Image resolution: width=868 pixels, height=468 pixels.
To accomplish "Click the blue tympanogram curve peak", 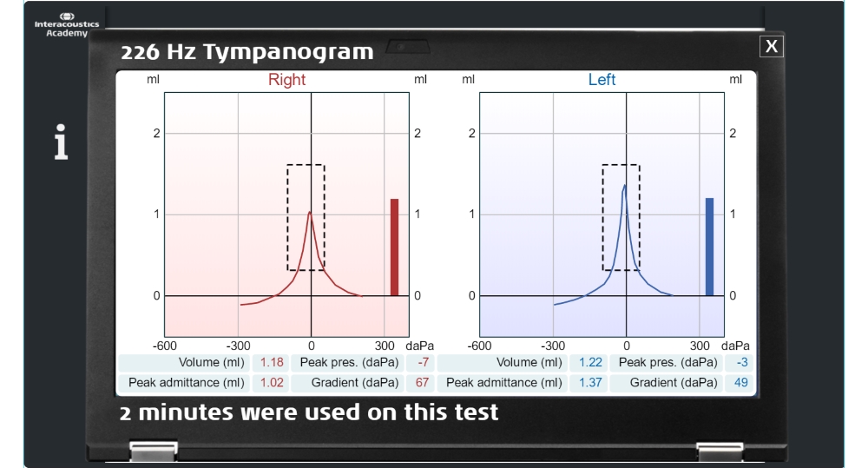I will [x=624, y=186].
